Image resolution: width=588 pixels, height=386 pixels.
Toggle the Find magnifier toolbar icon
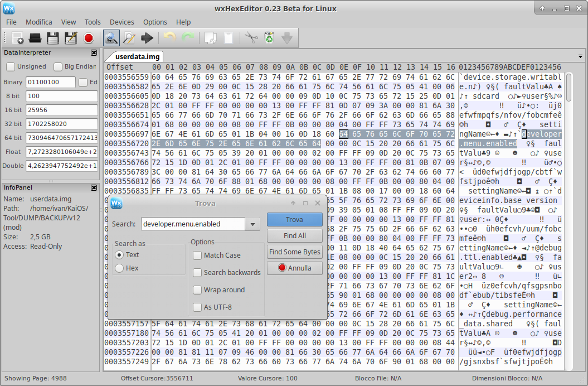111,38
